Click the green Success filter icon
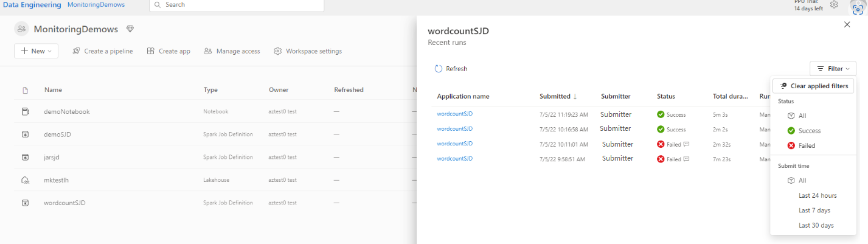 pyautogui.click(x=791, y=131)
